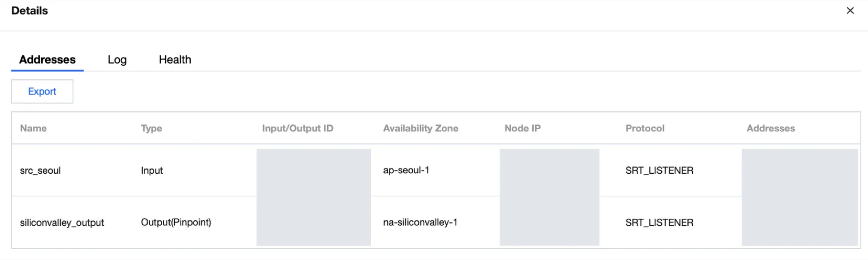Click the Addresses column header
868x260 pixels.
click(x=770, y=128)
